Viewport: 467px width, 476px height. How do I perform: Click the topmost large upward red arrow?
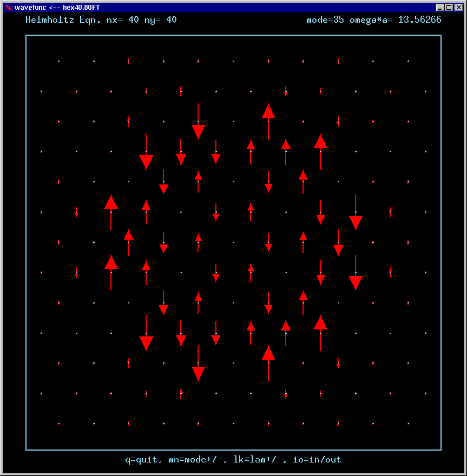click(x=268, y=120)
